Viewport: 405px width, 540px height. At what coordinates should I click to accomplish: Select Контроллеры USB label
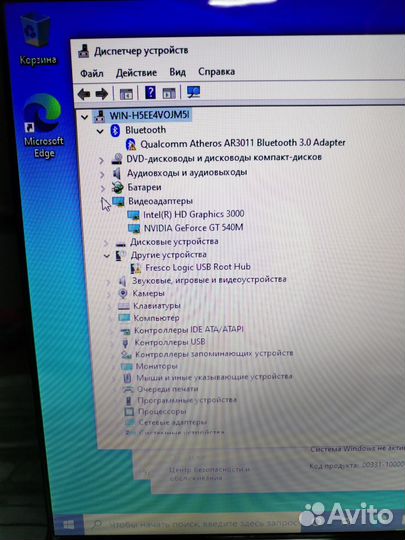point(170,342)
